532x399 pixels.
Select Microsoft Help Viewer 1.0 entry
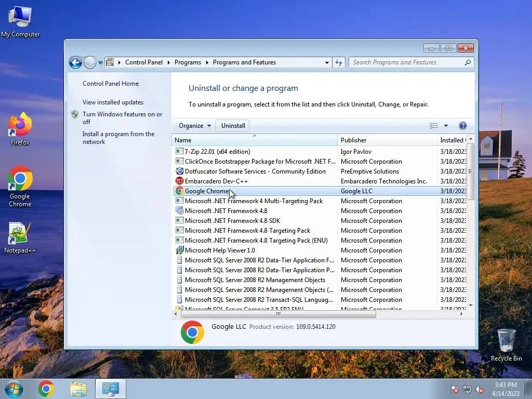220,250
